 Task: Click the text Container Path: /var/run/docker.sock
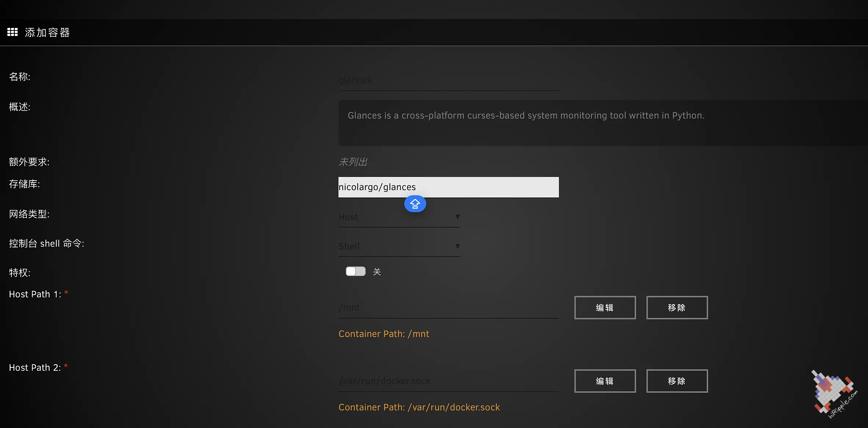(x=419, y=407)
